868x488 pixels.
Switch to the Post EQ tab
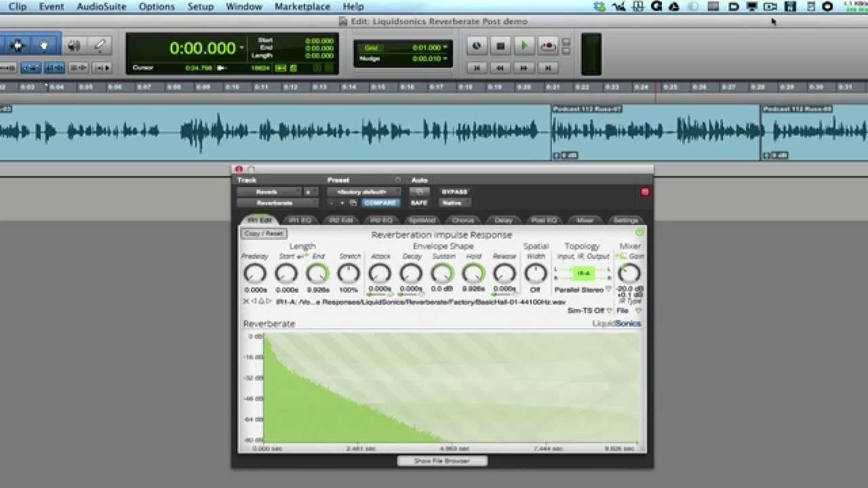point(544,220)
